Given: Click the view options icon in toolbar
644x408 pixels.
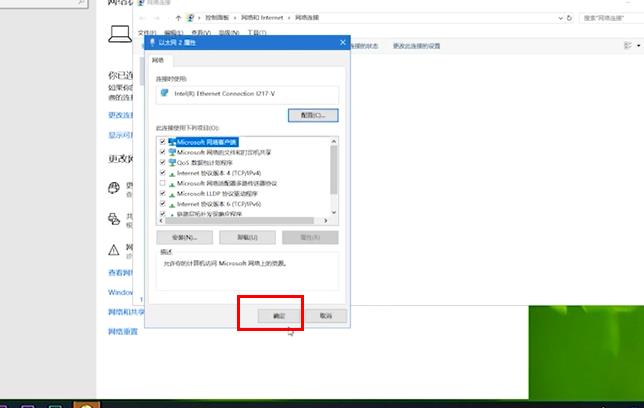Looking at the screenshot, I should [x=628, y=45].
